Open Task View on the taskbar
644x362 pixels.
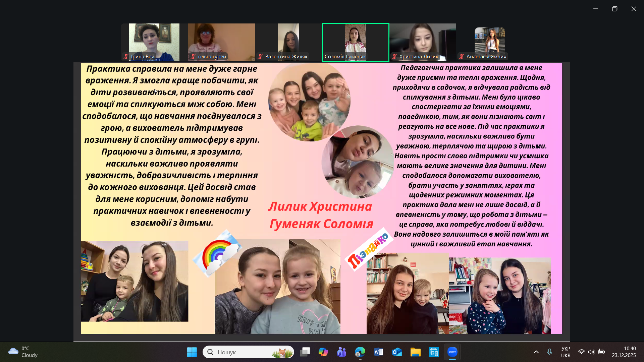305,352
